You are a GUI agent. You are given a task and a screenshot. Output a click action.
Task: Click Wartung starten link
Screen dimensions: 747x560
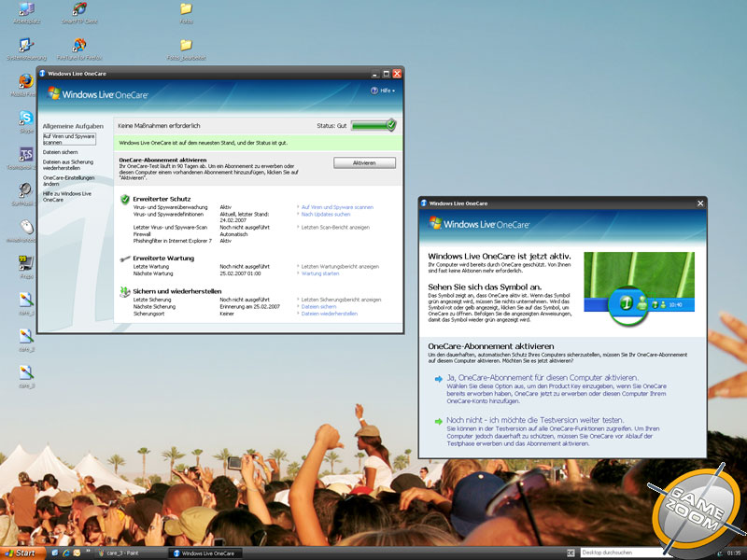(320, 273)
